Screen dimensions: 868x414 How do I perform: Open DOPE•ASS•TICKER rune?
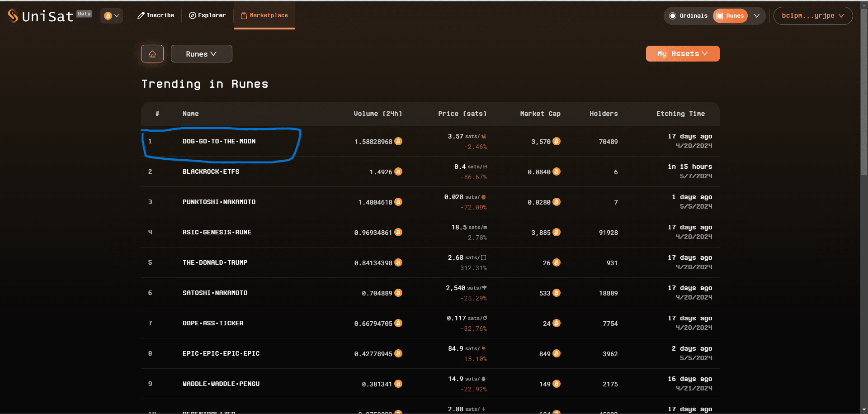coord(212,323)
